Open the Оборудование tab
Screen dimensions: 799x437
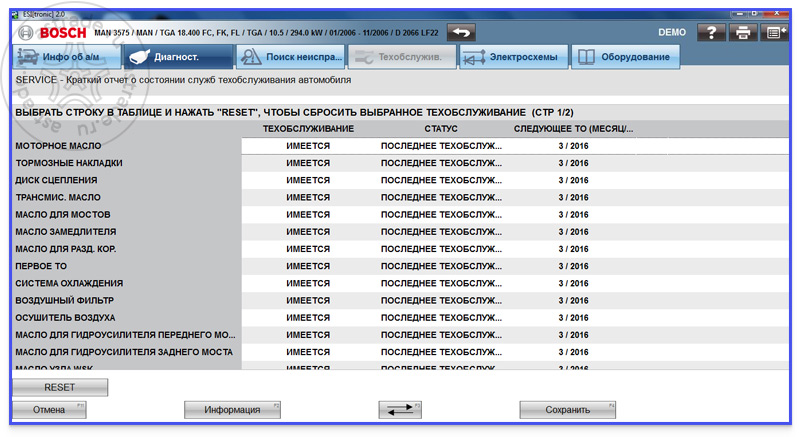point(625,57)
